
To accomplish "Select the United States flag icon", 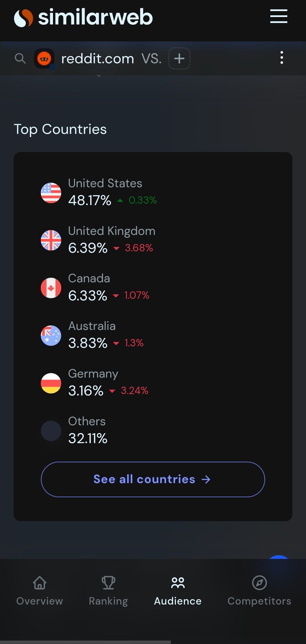I will pyautogui.click(x=51, y=193).
